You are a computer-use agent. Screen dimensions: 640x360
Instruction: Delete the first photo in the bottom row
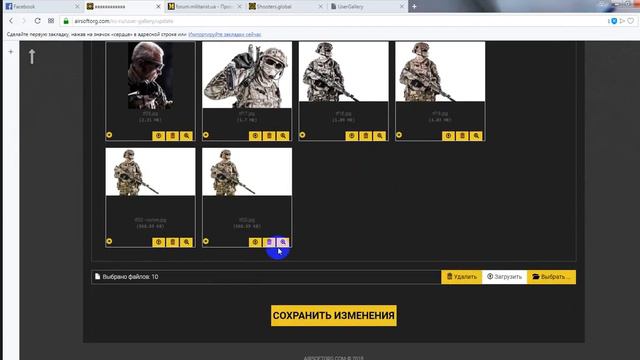(x=172, y=242)
